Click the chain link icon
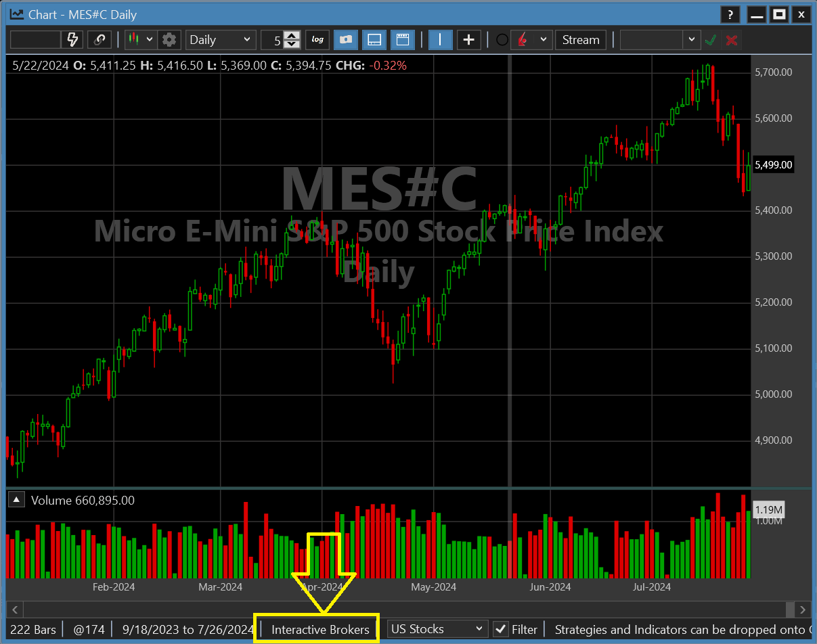Screen dimensions: 817x644 100,40
